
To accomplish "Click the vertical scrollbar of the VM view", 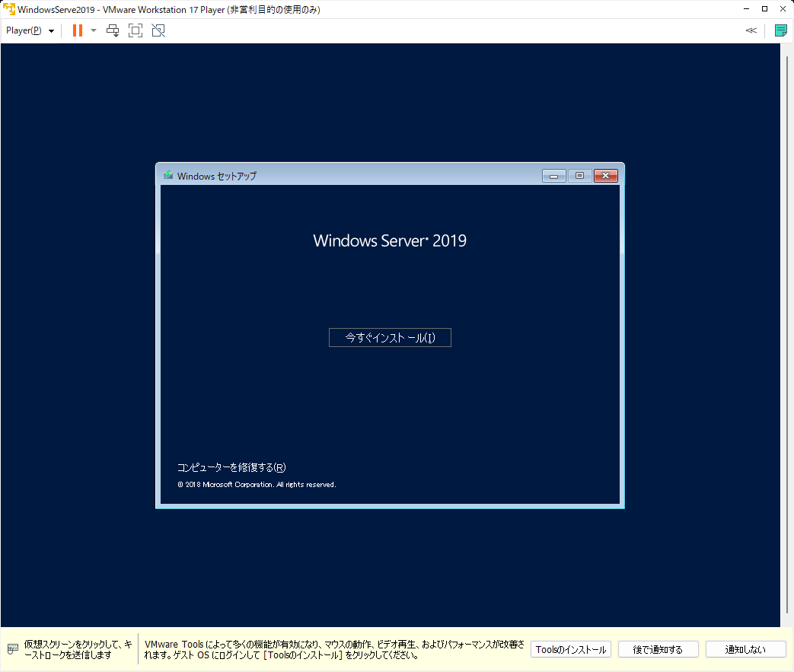I will (x=787, y=335).
